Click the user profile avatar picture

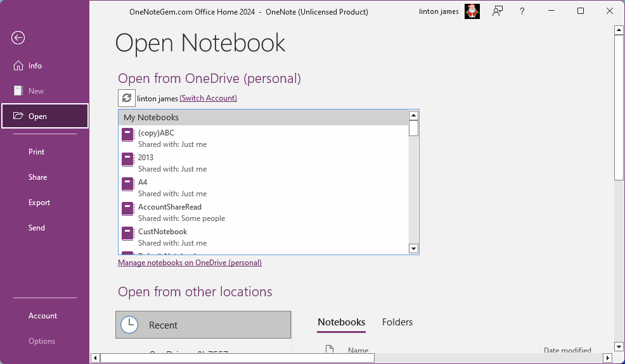pos(472,11)
